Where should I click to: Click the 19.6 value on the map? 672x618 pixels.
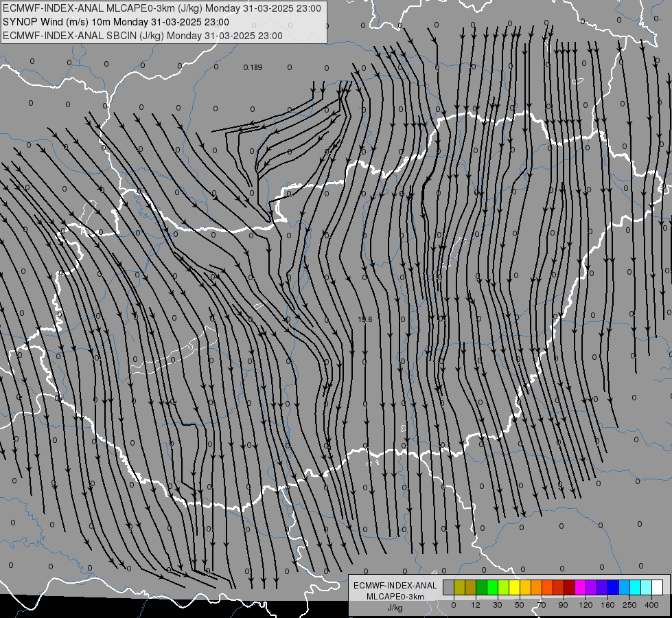tap(365, 319)
